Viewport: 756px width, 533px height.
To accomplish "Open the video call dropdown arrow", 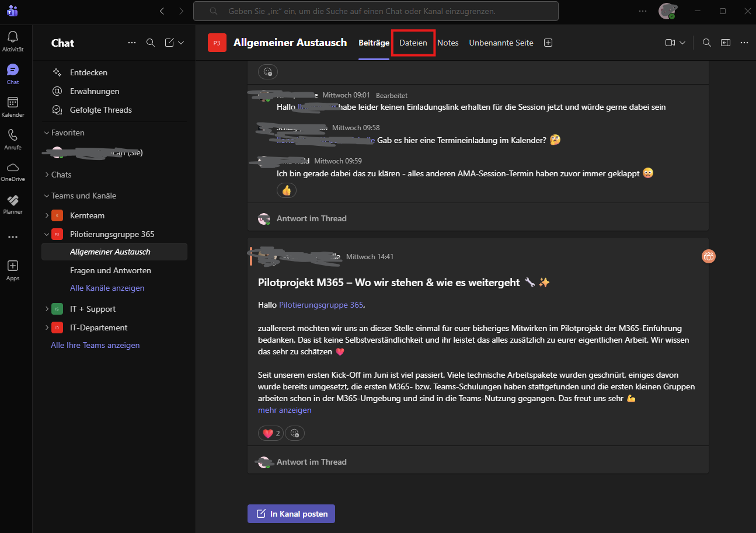I will point(682,43).
